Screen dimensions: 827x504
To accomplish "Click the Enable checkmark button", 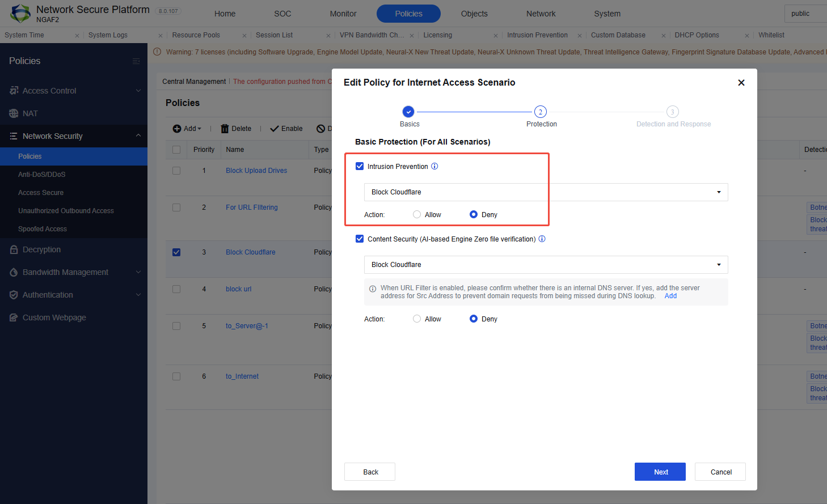I will click(x=286, y=129).
